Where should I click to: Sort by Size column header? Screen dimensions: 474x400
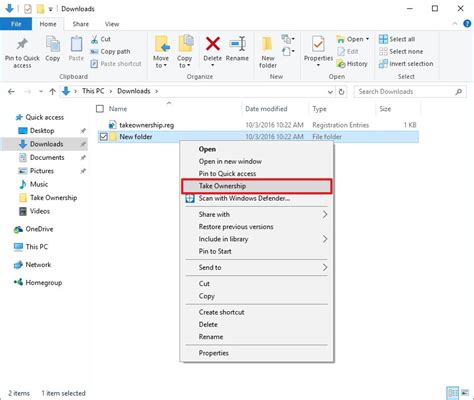pyautogui.click(x=385, y=109)
